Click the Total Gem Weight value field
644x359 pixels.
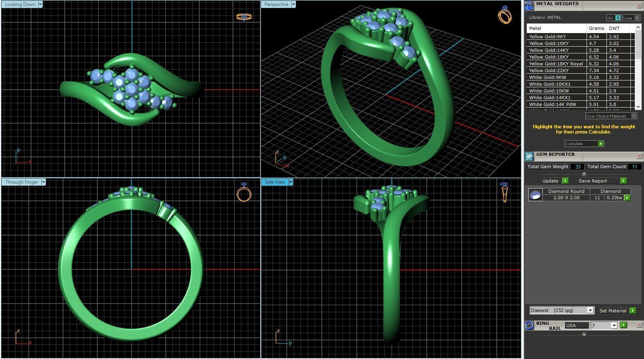[x=577, y=167]
